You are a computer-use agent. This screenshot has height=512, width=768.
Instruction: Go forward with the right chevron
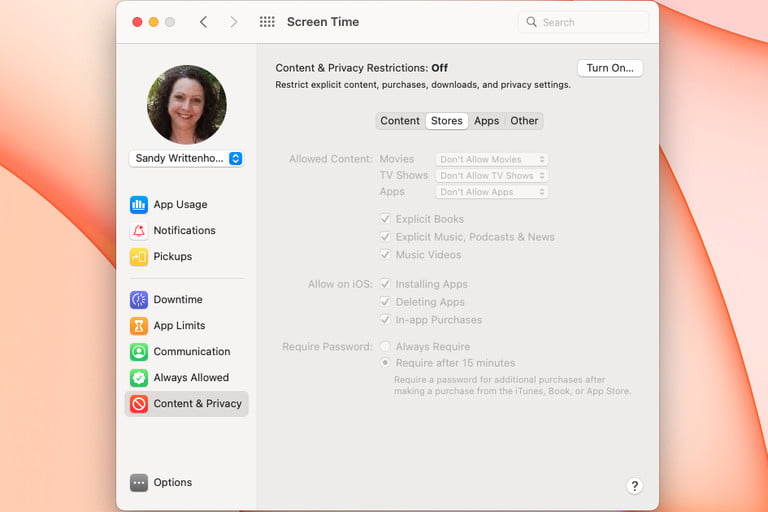[x=234, y=22]
